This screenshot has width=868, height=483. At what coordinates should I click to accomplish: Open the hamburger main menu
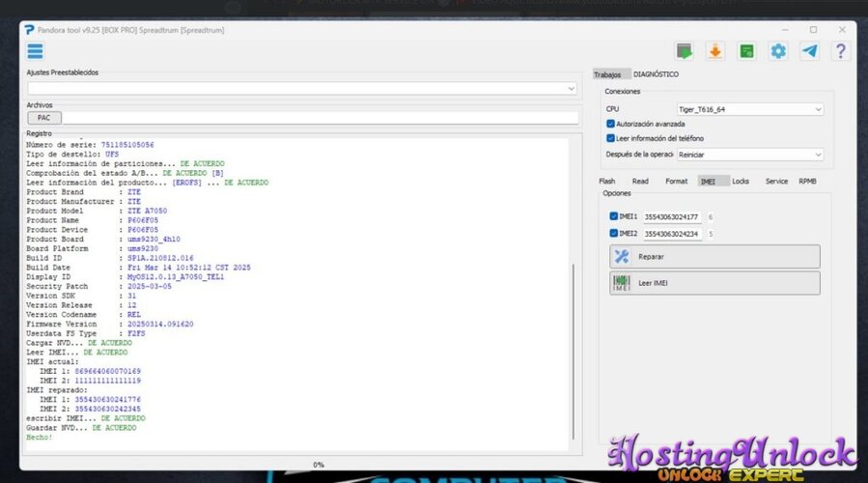pos(35,51)
